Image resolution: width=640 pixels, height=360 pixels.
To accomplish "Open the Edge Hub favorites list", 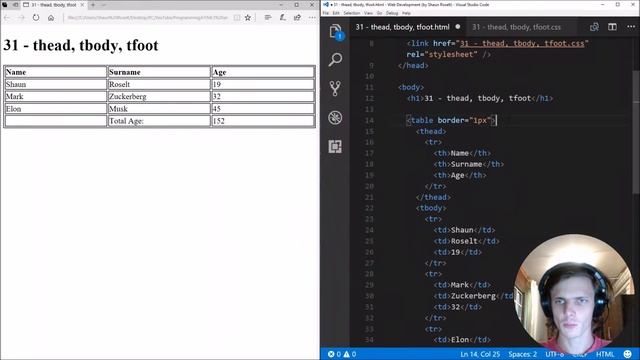I will coord(268,18).
